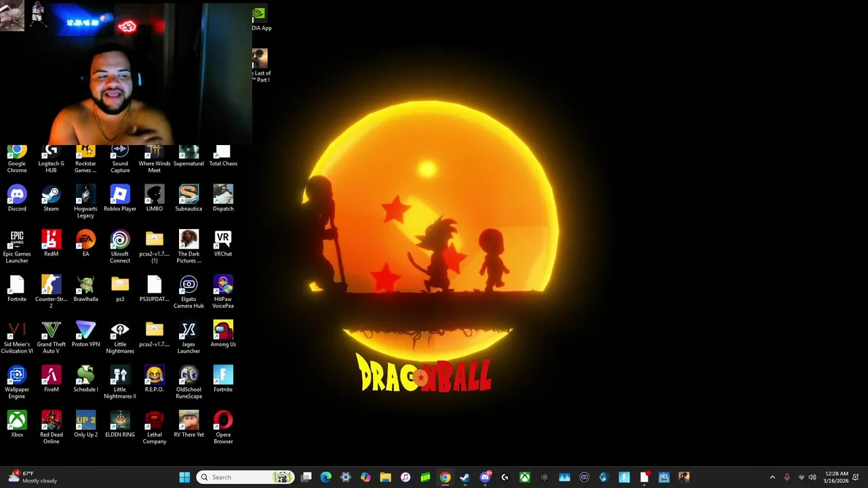Image resolution: width=868 pixels, height=488 pixels.
Task: Select Red Dead Online desktop icon
Action: tap(51, 428)
